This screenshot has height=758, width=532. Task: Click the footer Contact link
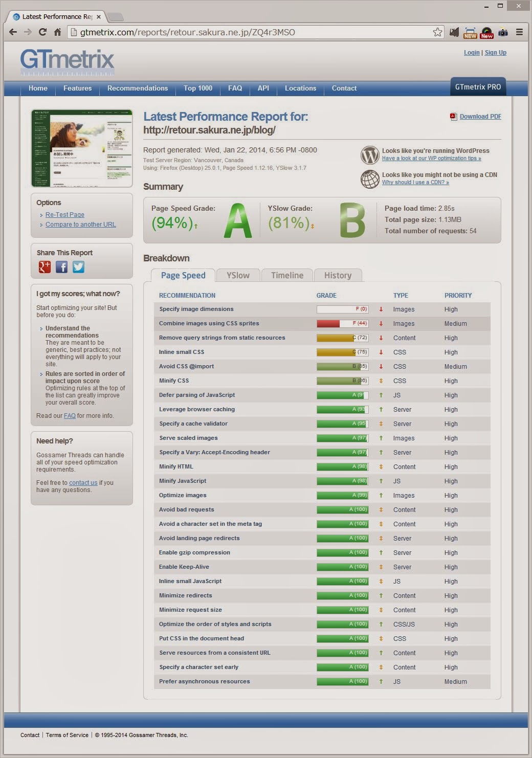click(x=30, y=735)
